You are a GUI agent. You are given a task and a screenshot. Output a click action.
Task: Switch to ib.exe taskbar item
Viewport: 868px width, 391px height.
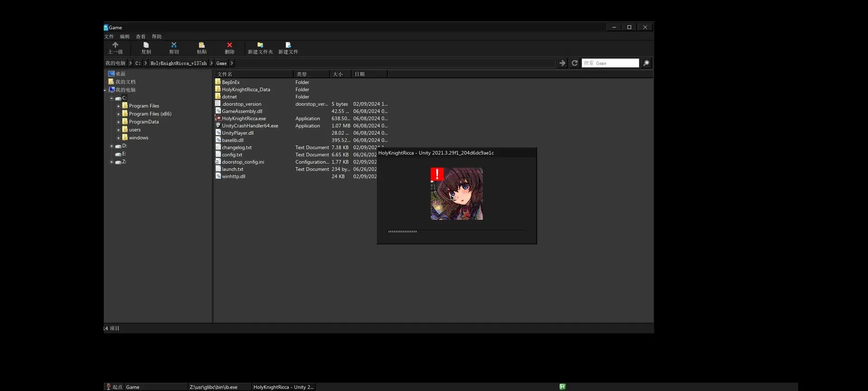(220, 387)
